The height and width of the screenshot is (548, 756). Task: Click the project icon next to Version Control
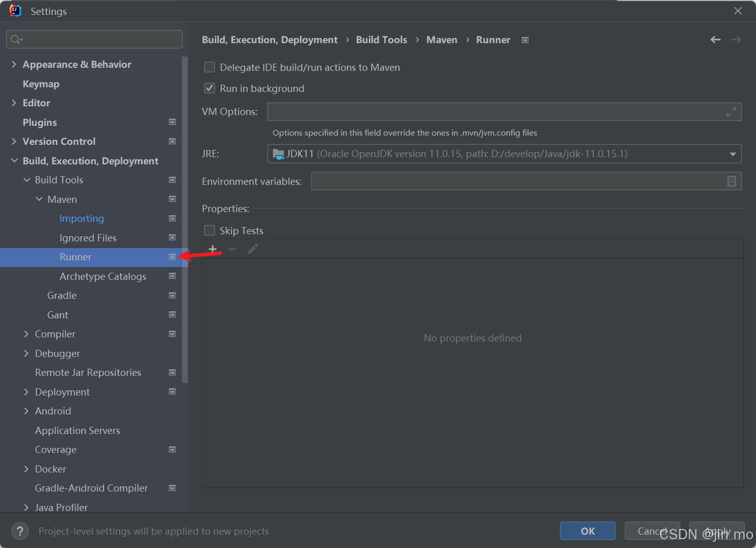tap(173, 141)
